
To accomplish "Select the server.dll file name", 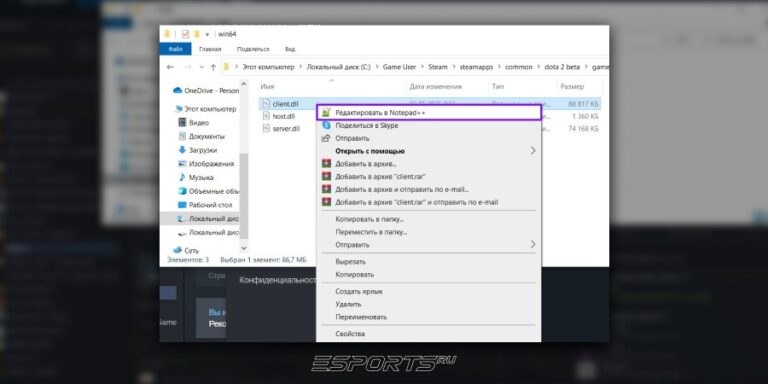I will [286, 129].
